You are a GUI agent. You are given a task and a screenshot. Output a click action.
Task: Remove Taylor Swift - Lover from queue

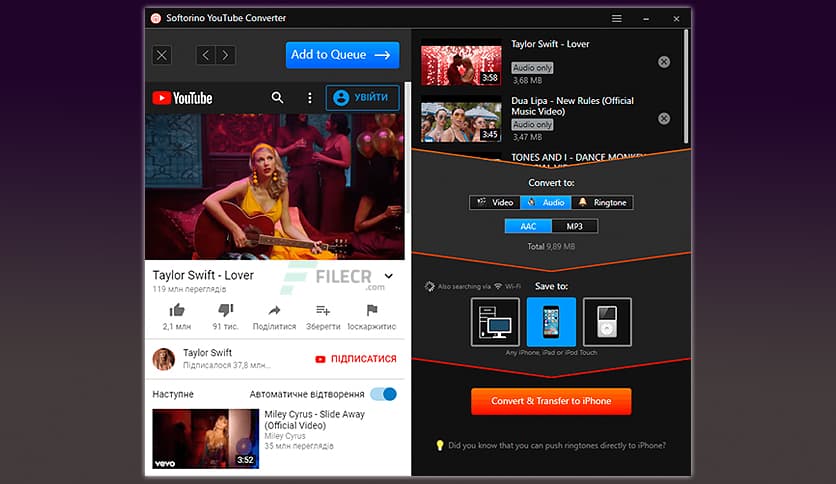[664, 62]
